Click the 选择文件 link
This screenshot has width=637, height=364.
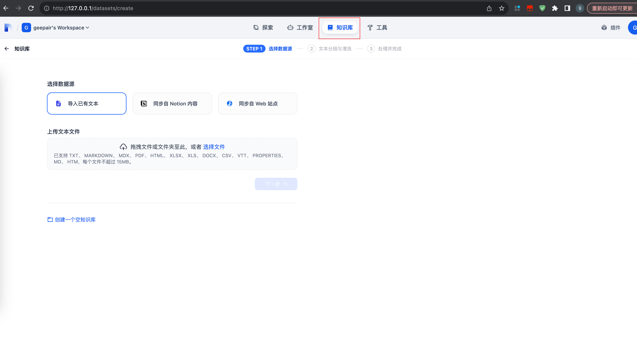point(214,147)
